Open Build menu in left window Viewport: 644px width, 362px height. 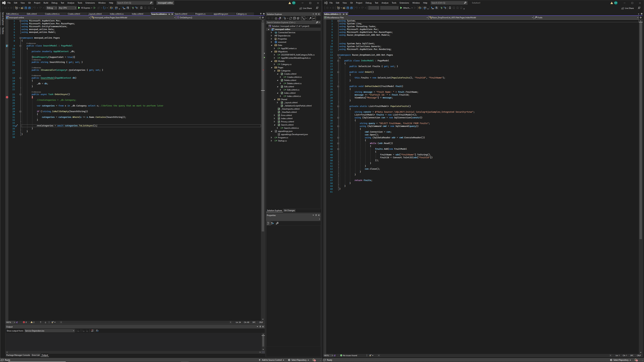click(x=46, y=3)
